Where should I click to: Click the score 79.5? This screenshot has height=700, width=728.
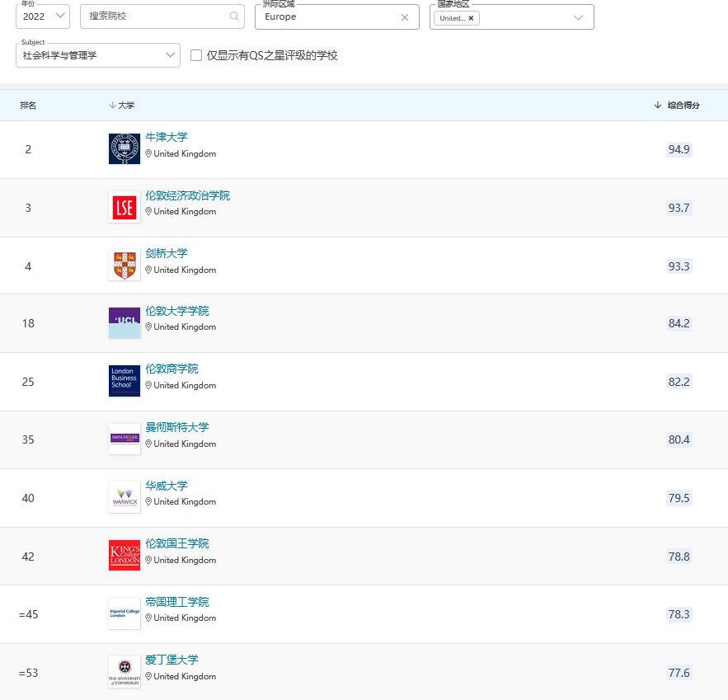pyautogui.click(x=679, y=498)
